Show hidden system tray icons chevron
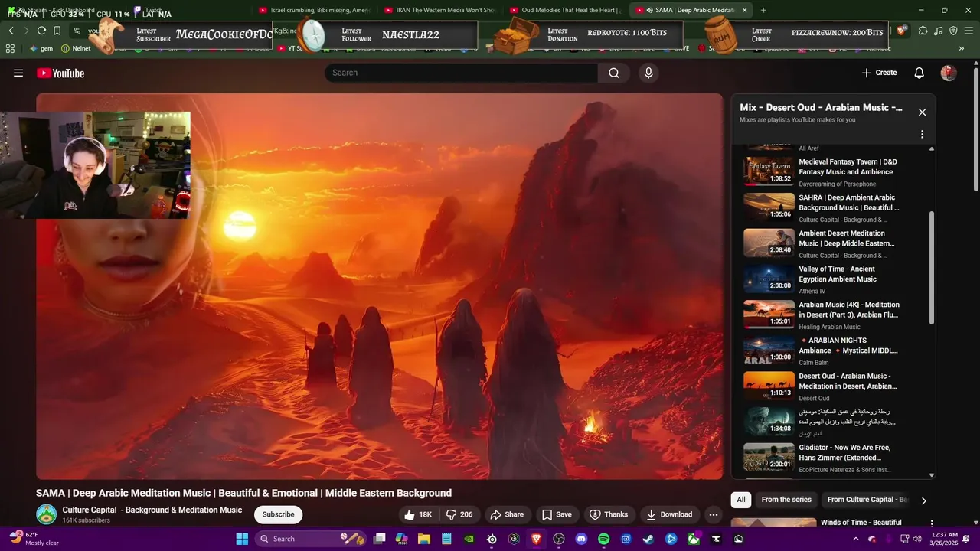This screenshot has height=551, width=980. 857,539
